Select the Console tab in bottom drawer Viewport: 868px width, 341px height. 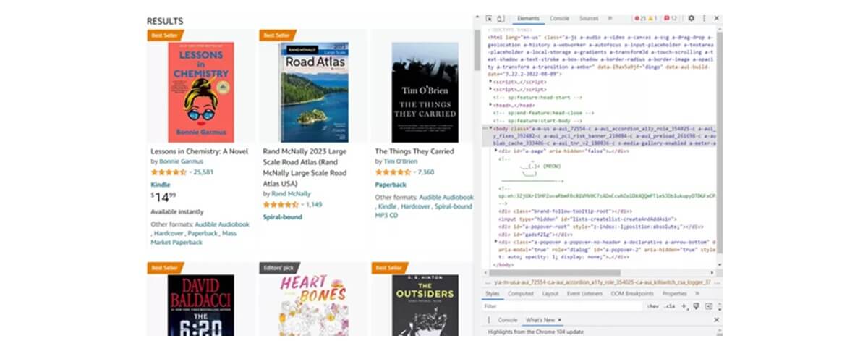(x=508, y=319)
